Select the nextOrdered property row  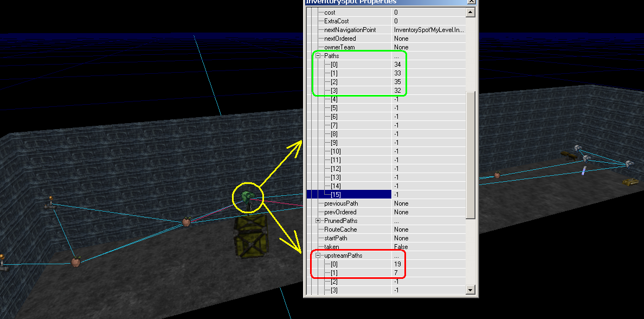[386, 38]
